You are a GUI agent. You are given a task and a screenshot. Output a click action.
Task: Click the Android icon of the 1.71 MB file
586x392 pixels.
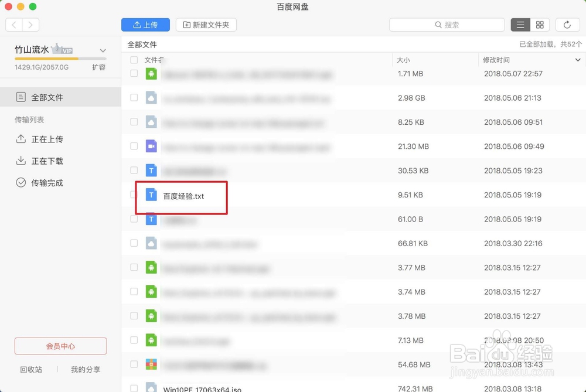pos(151,74)
